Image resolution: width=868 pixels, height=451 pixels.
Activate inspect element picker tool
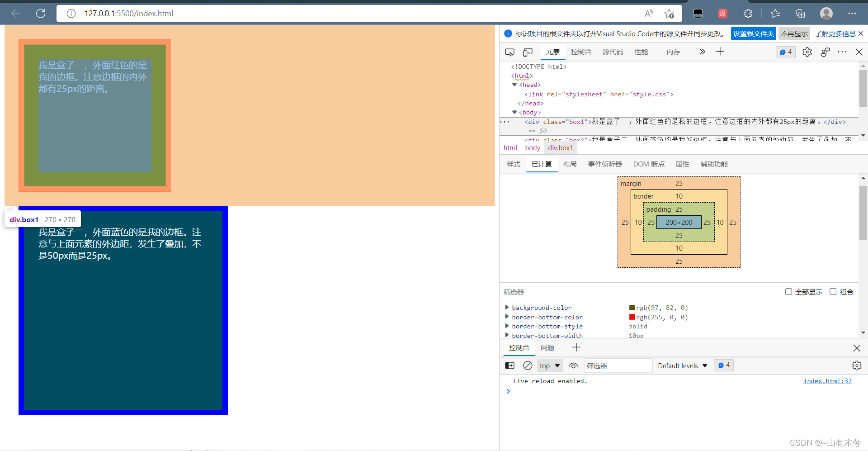coord(509,52)
